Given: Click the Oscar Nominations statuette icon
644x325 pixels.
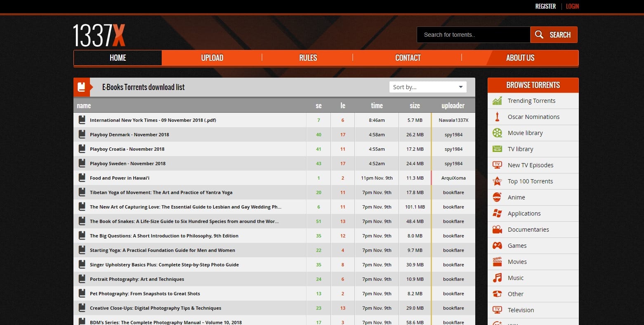Looking at the screenshot, I should click(x=497, y=117).
